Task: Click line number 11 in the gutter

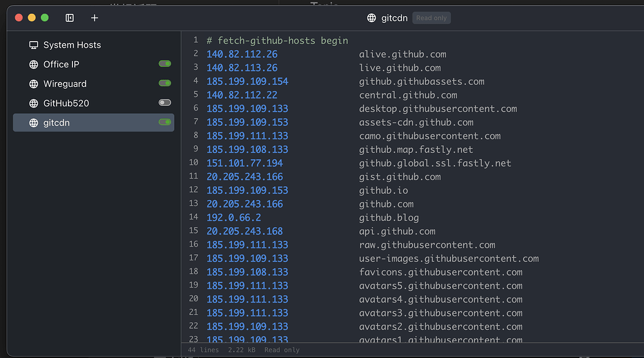Action: point(194,176)
